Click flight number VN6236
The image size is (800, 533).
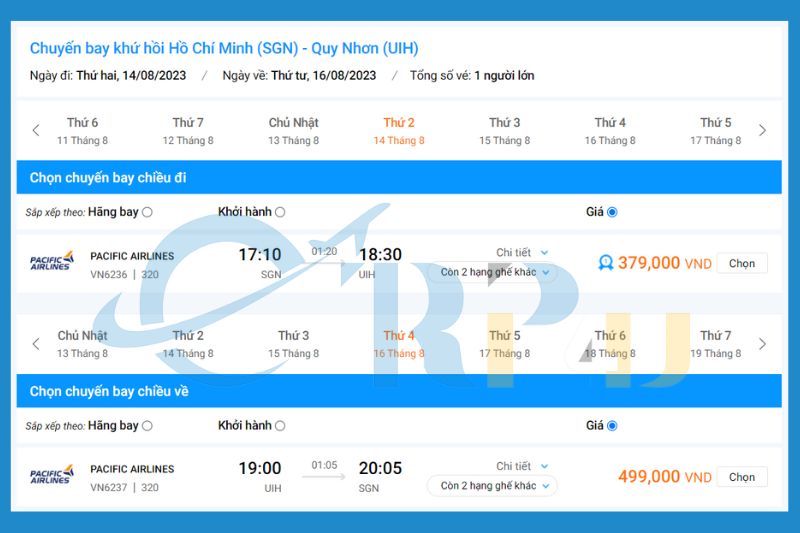[109, 274]
